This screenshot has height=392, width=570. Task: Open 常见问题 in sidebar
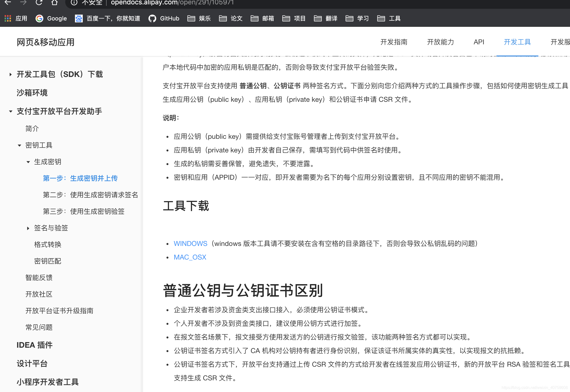39,327
